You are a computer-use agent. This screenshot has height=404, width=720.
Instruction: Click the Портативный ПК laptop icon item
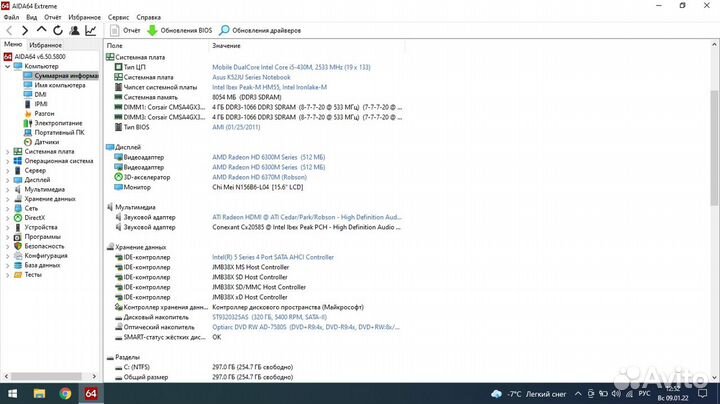pyautogui.click(x=28, y=132)
